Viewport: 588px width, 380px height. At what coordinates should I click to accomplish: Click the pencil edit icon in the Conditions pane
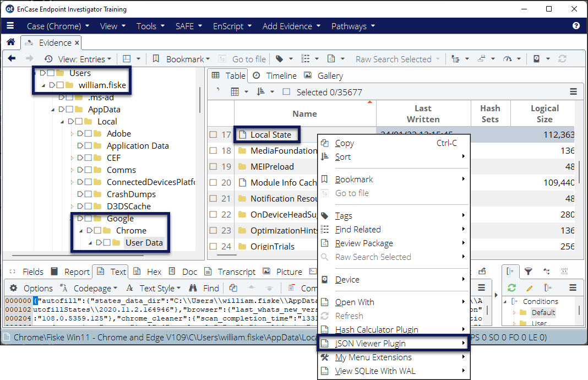tap(530, 288)
